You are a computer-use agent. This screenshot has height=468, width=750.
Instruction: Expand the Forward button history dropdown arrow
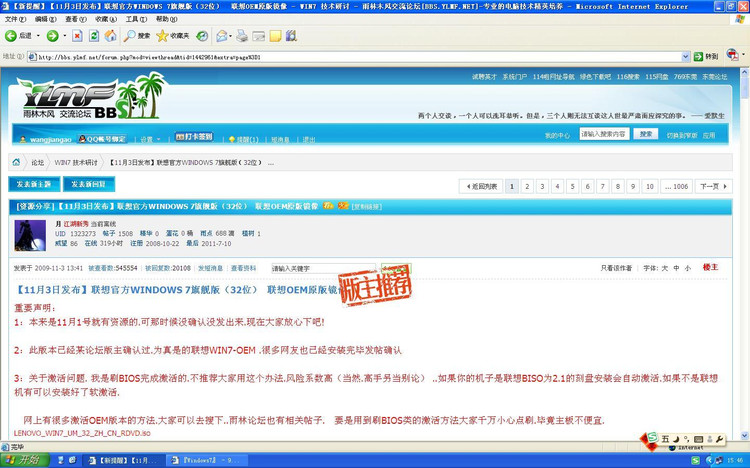point(65,36)
